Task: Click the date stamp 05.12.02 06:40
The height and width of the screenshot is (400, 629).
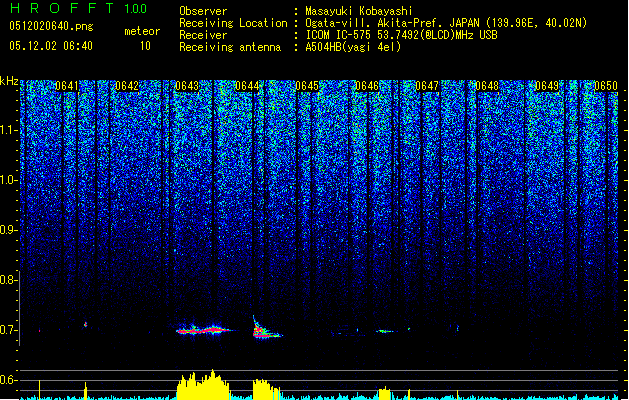Action: pos(51,46)
